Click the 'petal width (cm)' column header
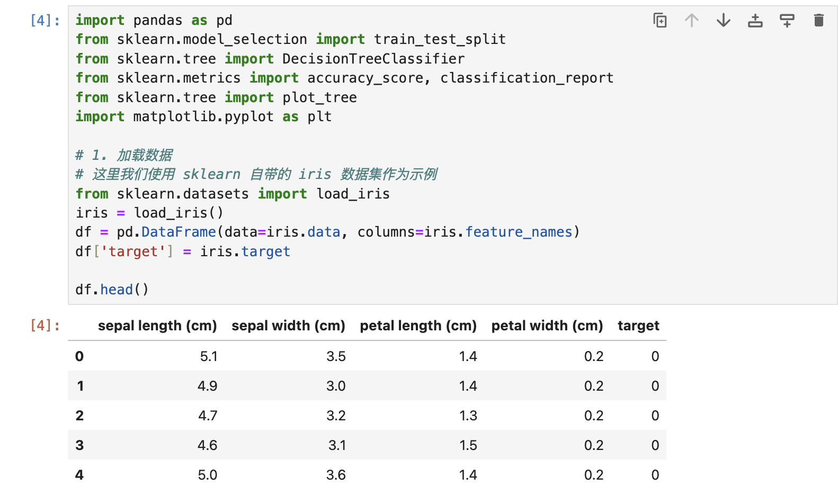This screenshot has height=504, width=838. tap(547, 326)
